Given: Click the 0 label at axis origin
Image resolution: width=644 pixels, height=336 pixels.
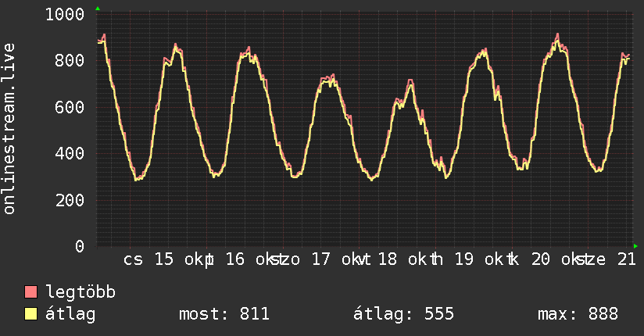Looking at the screenshot, I should coord(80,246).
